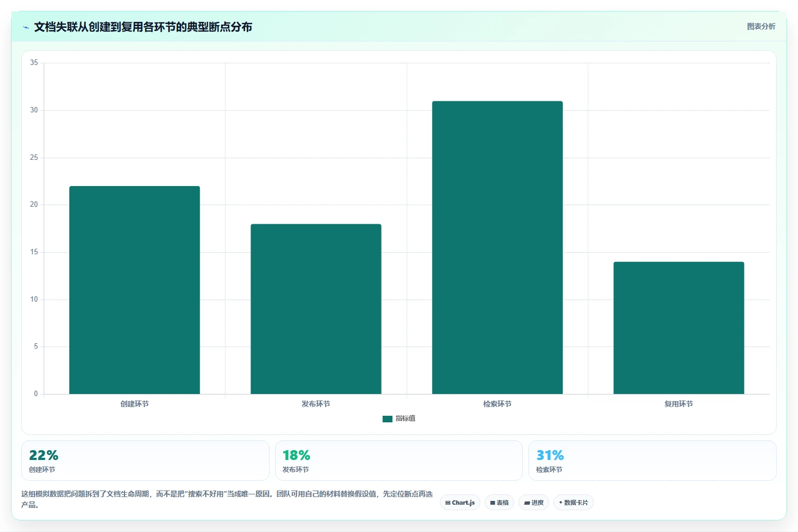Select the 31% 检索环节 stat card

(652, 461)
